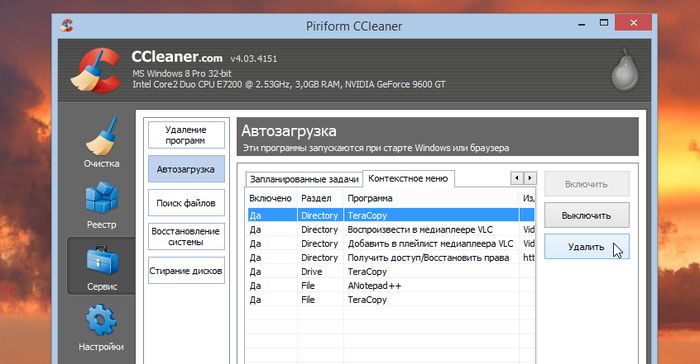Open Поиск файлов file finder
This screenshot has height=364, width=700.
click(186, 203)
